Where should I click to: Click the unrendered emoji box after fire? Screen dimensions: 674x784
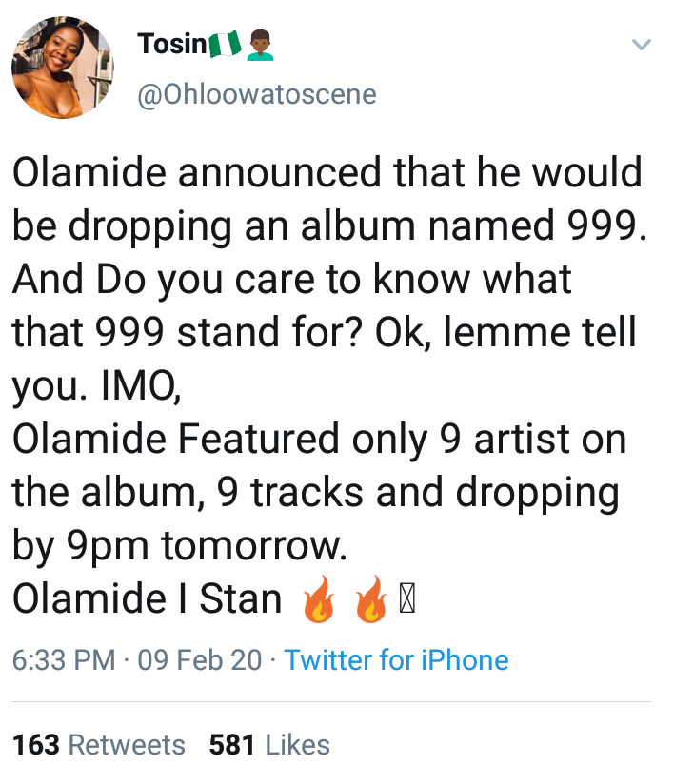click(x=406, y=599)
